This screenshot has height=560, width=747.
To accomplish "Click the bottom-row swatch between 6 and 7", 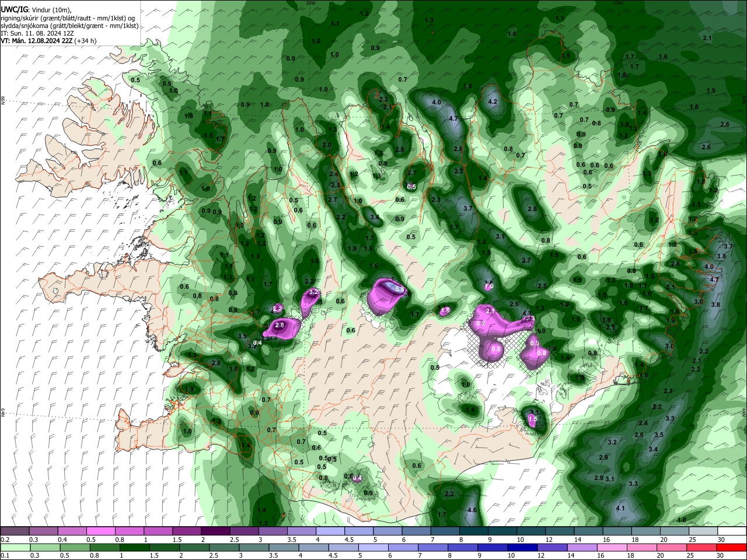I will pos(403,547).
